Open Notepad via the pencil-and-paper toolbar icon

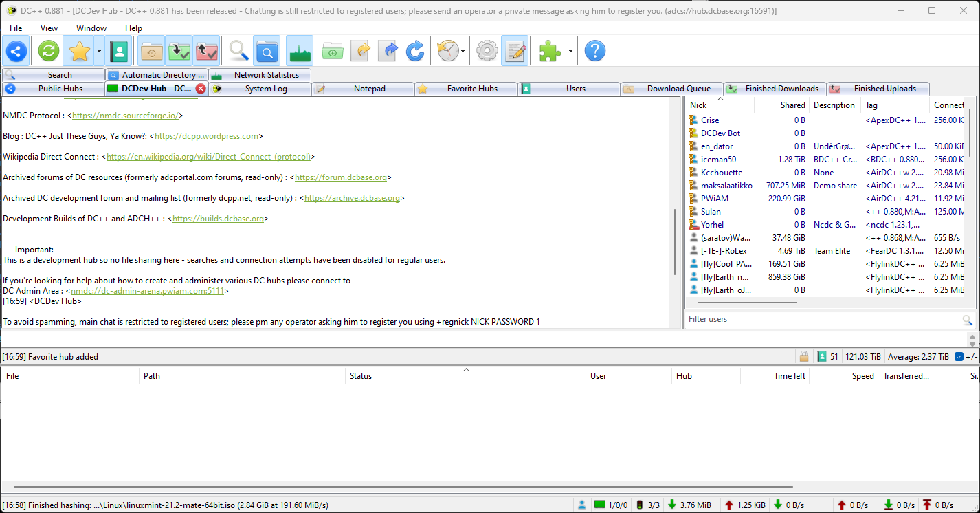click(515, 51)
